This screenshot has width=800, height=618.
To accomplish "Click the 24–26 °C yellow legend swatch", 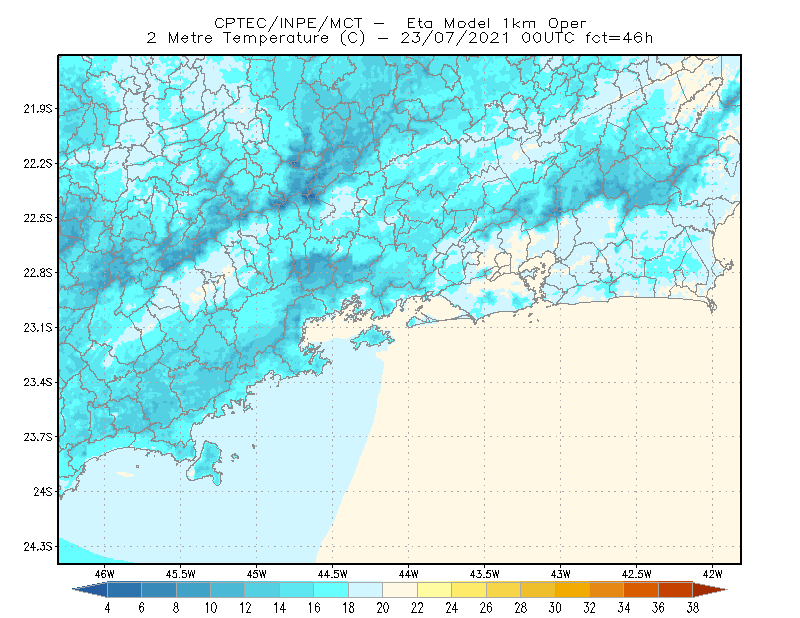I will click(x=469, y=590).
